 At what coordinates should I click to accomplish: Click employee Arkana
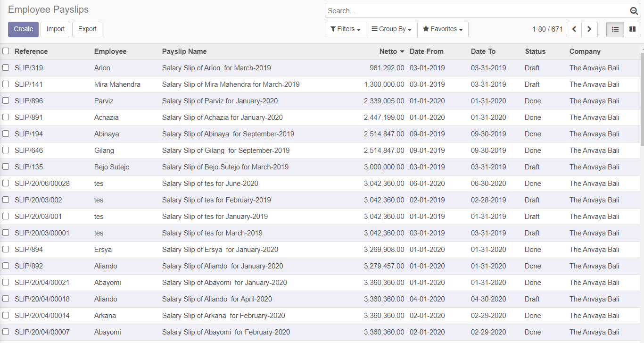105,316
